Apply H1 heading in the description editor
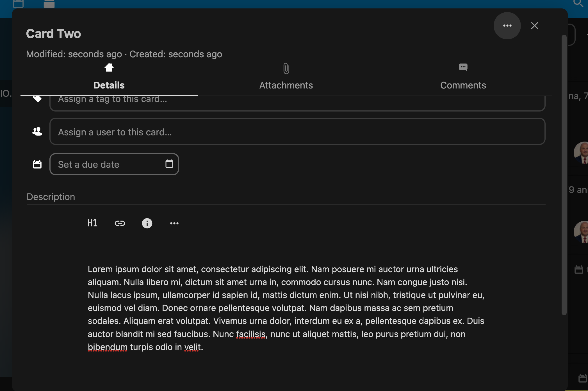 point(92,223)
